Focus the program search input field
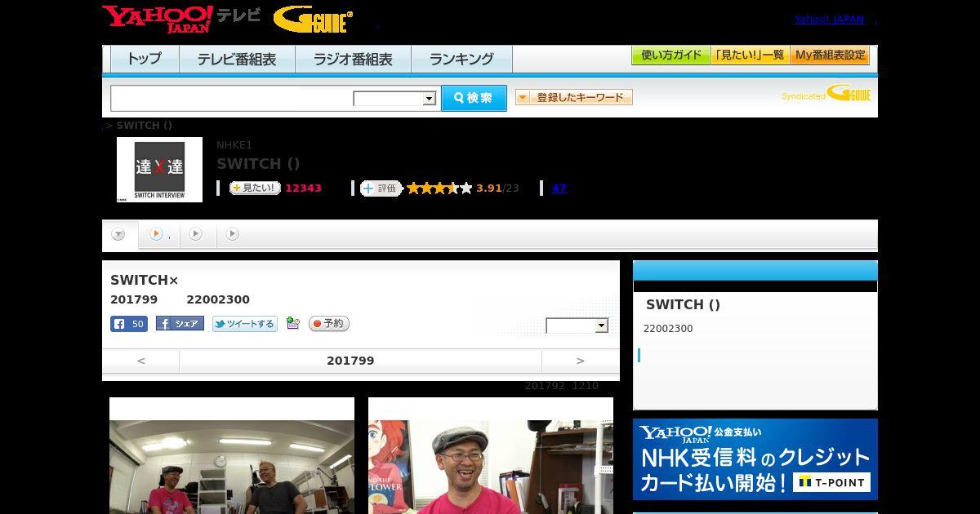The height and width of the screenshot is (514, 980). tap(231, 98)
